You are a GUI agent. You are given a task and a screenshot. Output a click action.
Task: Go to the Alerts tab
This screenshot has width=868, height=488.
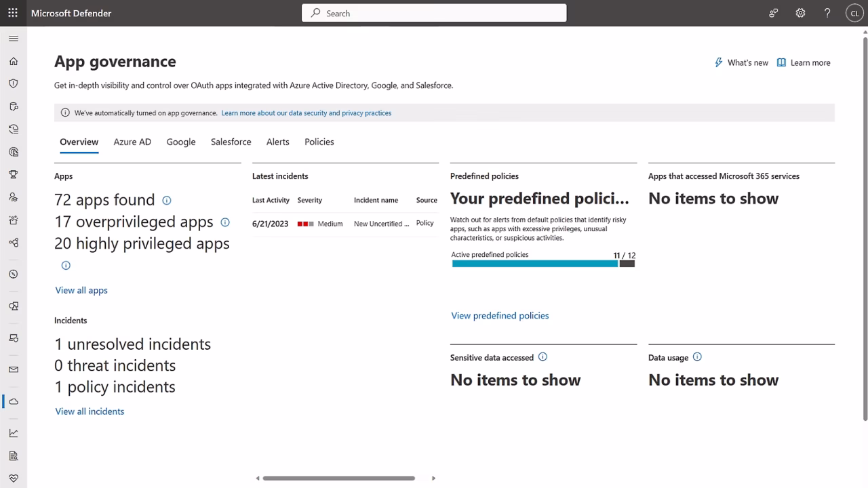(278, 142)
